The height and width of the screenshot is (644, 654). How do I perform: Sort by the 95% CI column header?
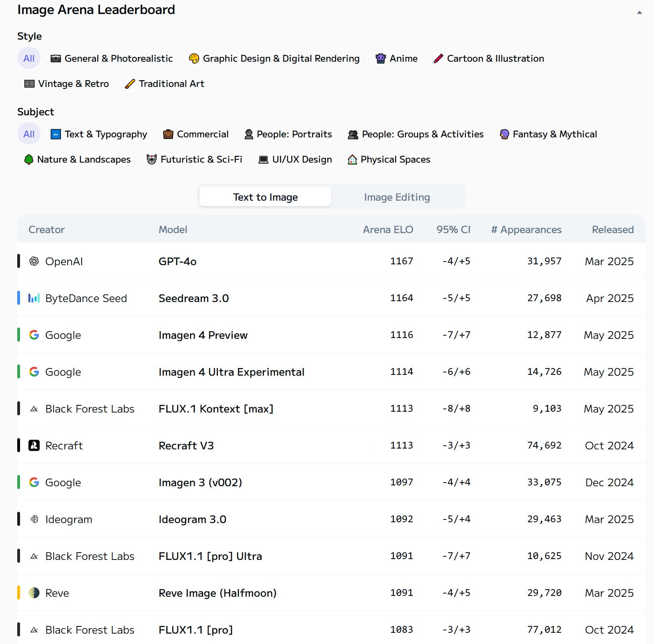453,229
